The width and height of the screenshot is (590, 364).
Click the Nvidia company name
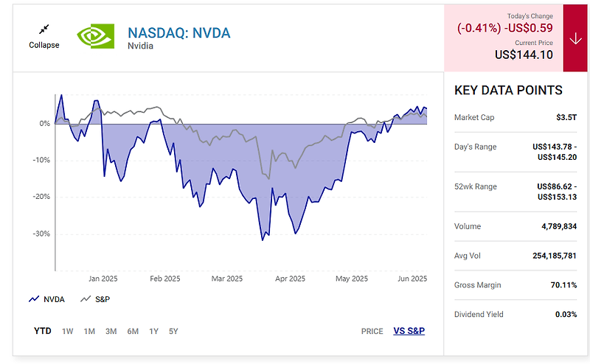[x=140, y=46]
